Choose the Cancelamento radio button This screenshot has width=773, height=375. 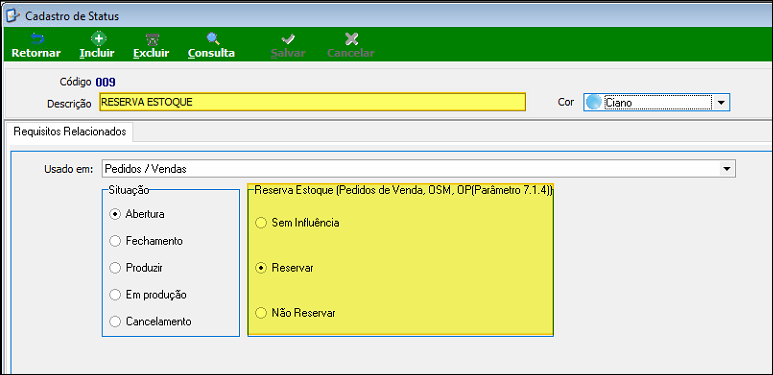(x=115, y=322)
